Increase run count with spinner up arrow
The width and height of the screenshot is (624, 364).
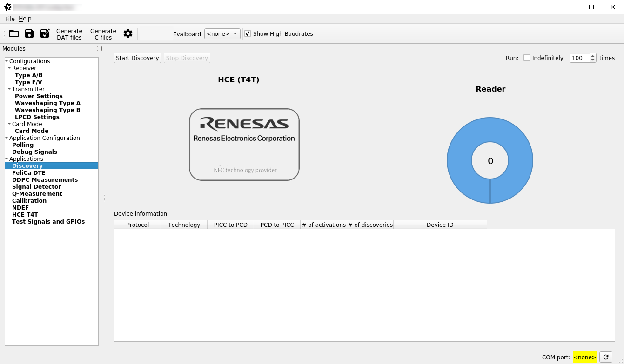coord(593,55)
